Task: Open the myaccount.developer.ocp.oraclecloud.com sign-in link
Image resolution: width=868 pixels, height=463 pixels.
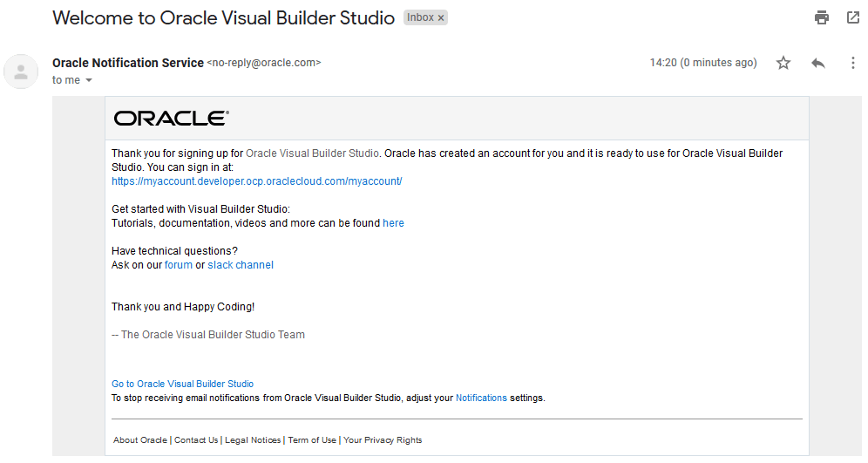Action: (x=256, y=181)
